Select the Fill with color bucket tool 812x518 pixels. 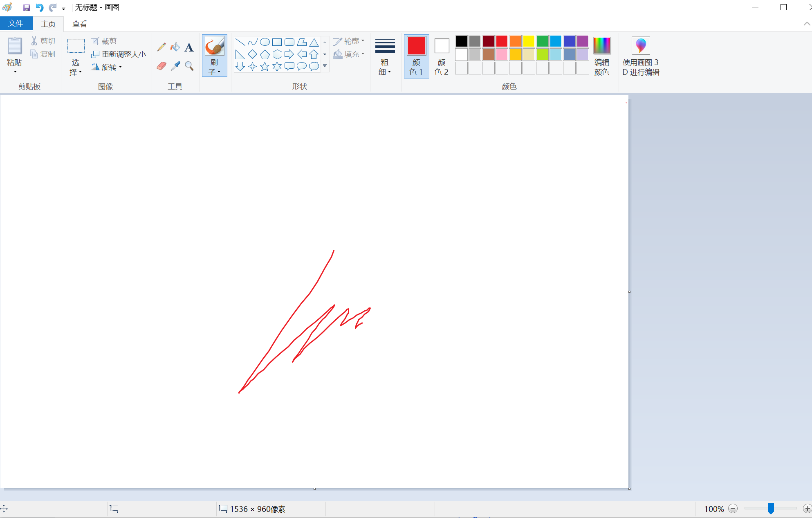click(175, 47)
